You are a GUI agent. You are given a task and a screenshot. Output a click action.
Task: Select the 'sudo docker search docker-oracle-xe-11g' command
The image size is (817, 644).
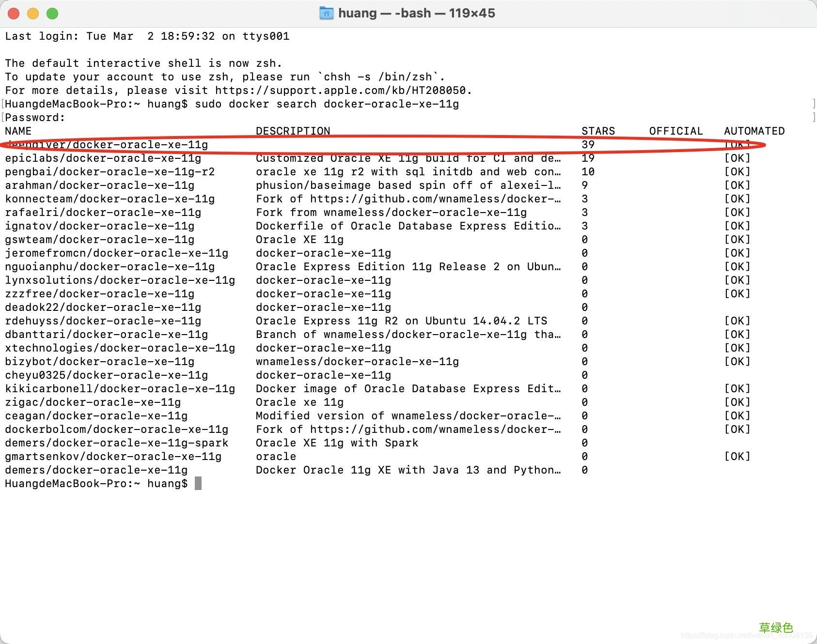(327, 104)
